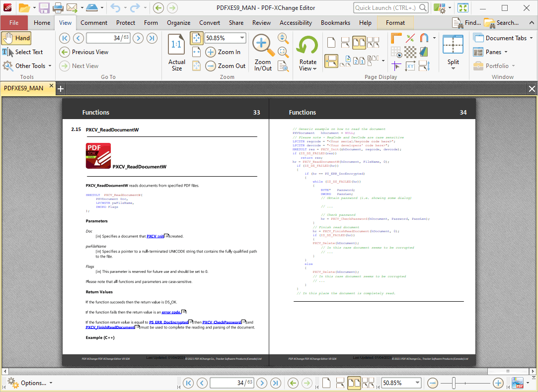Toggle the Rulers display
The width and height of the screenshot is (538, 392).
tap(396, 38)
